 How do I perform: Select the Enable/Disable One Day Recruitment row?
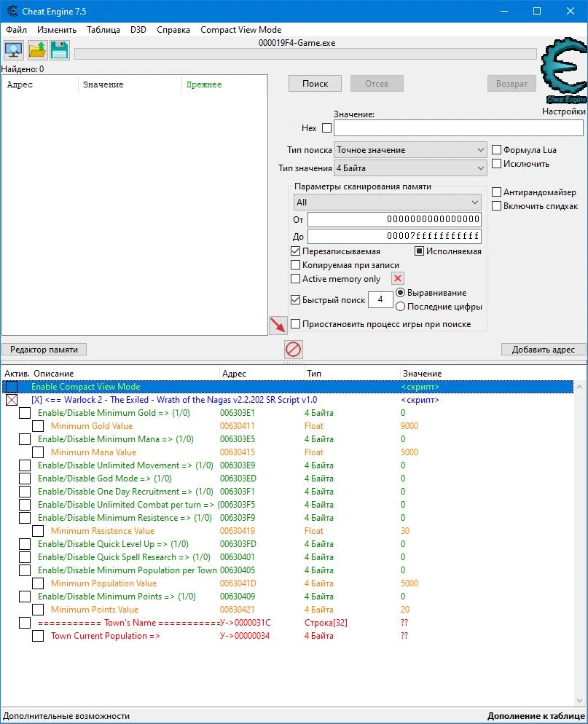coord(287,491)
